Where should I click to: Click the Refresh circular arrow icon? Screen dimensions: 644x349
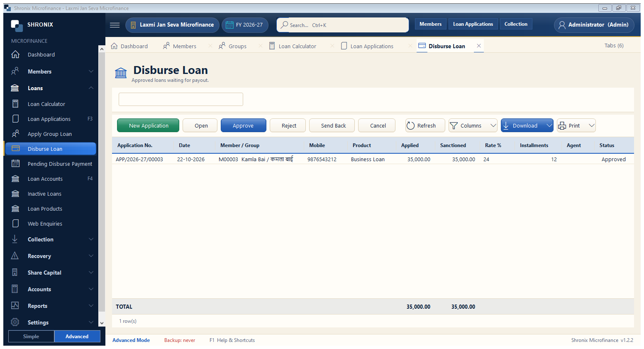pyautogui.click(x=410, y=125)
